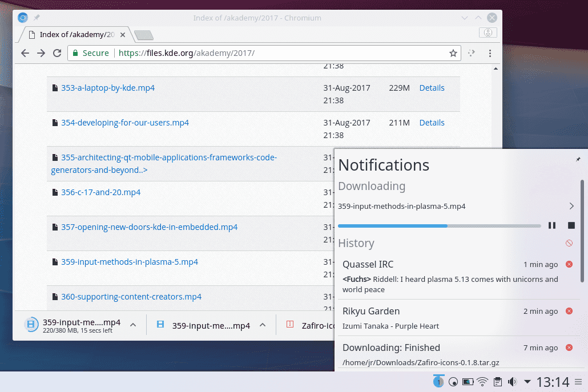Image resolution: width=588 pixels, height=392 pixels.
Task: Dismiss the Rikyu Garden notification
Action: tap(569, 311)
